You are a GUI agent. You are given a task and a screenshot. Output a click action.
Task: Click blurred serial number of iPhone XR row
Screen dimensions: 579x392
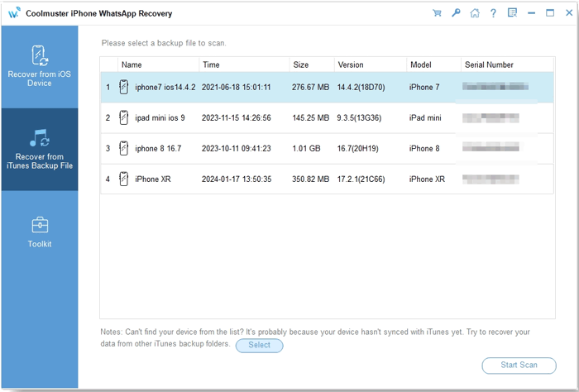[490, 179]
